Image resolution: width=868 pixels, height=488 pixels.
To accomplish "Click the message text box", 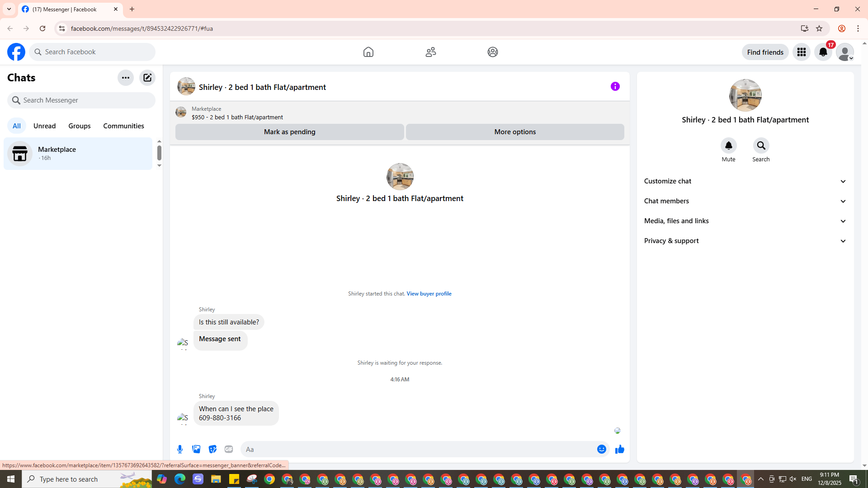I will [418, 449].
